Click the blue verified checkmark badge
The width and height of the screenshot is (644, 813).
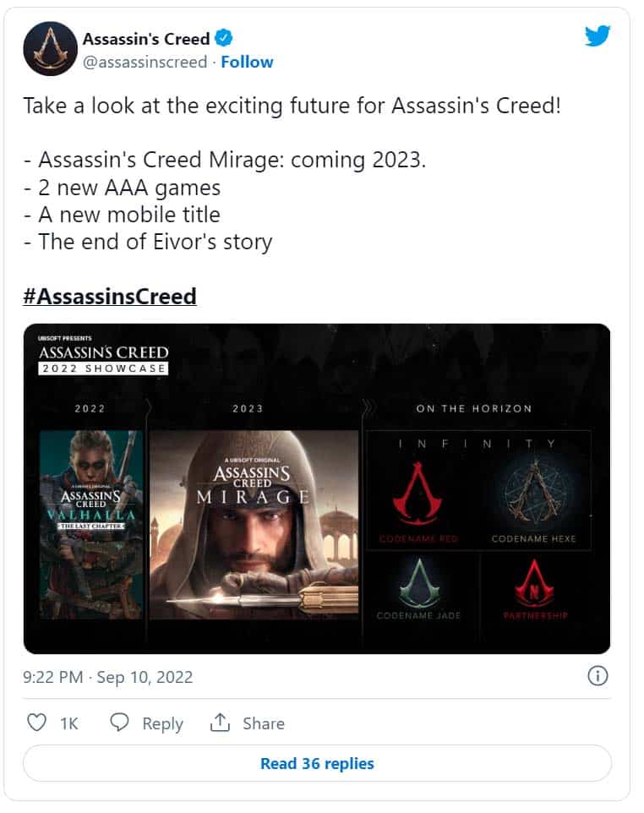[x=225, y=38]
